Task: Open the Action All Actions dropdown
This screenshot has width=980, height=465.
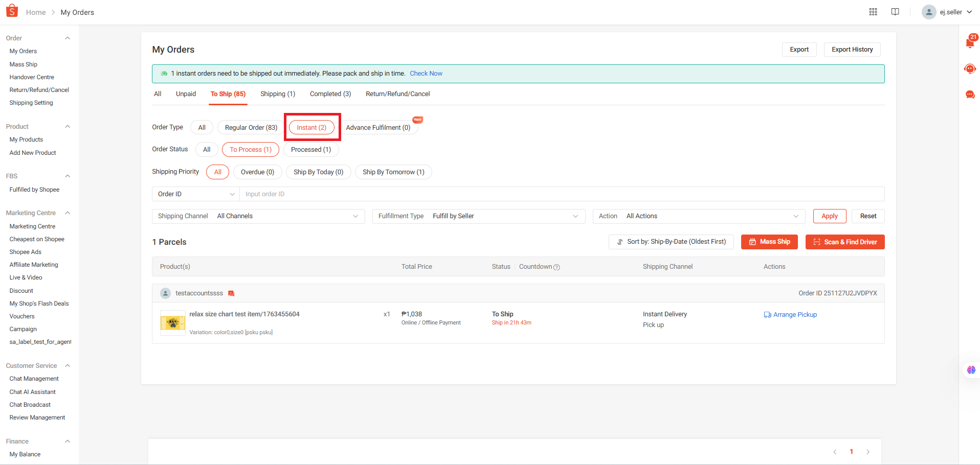Action: [699, 216]
